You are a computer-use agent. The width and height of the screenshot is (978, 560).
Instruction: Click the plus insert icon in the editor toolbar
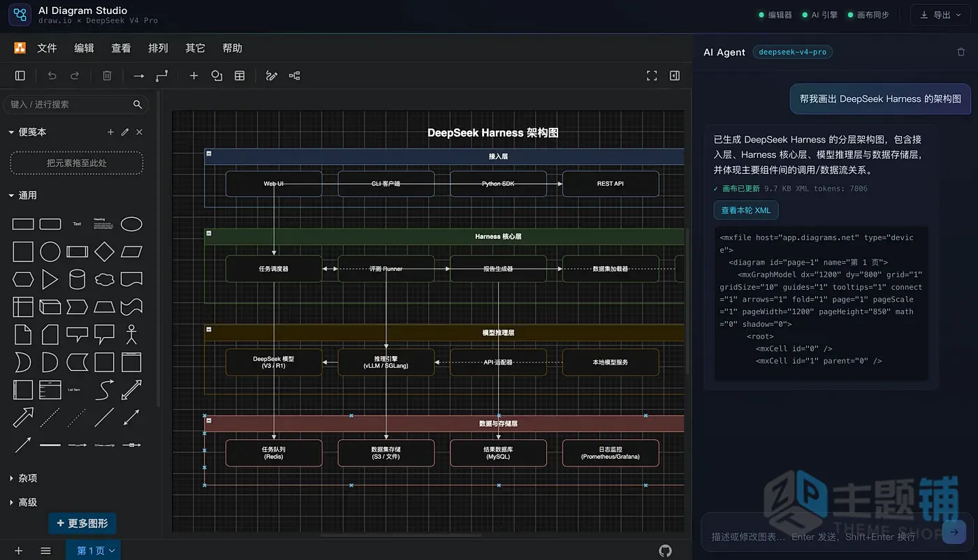(194, 75)
